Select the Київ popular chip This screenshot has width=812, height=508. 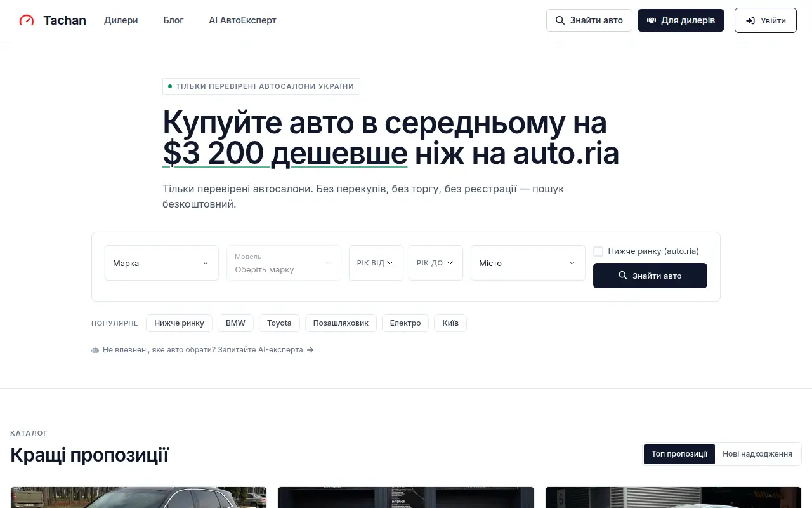(450, 323)
